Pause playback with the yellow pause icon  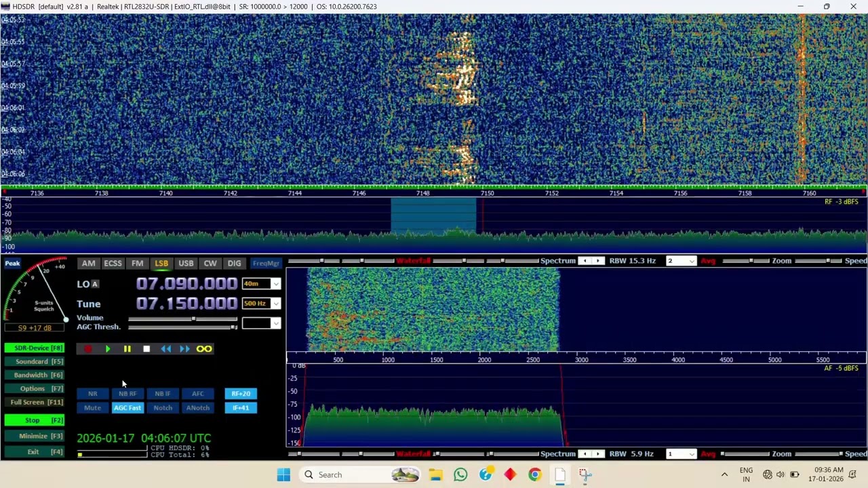click(127, 349)
